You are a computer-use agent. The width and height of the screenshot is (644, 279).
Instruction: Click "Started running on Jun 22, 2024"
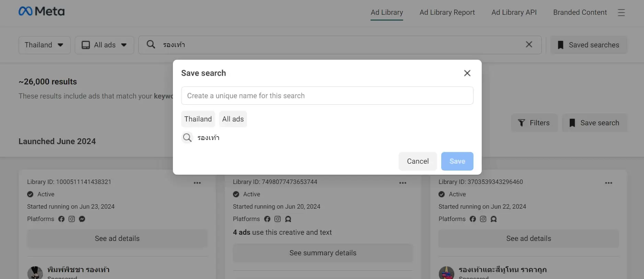tap(482, 207)
